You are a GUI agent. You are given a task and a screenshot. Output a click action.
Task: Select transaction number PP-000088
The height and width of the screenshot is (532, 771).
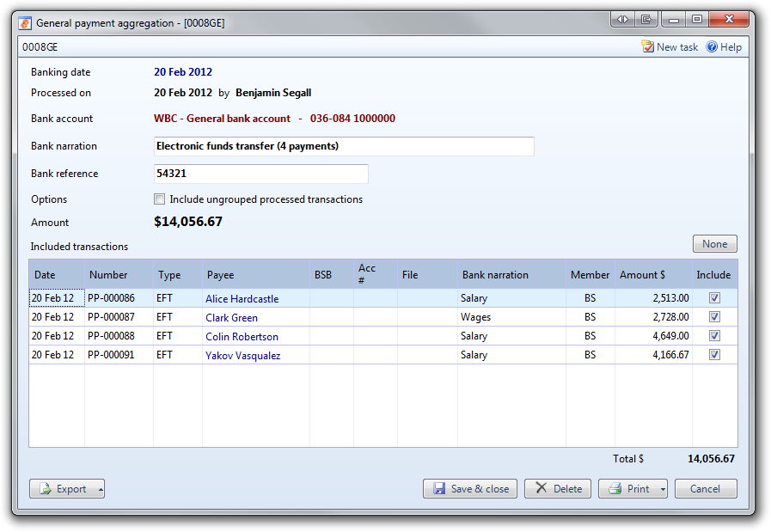click(x=111, y=336)
